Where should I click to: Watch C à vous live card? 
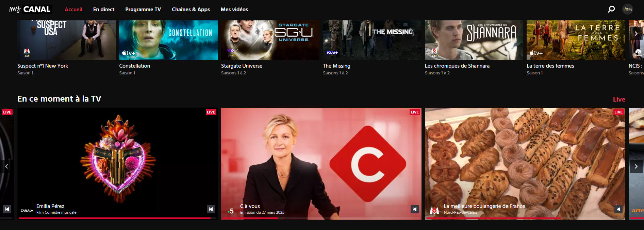[321, 164]
